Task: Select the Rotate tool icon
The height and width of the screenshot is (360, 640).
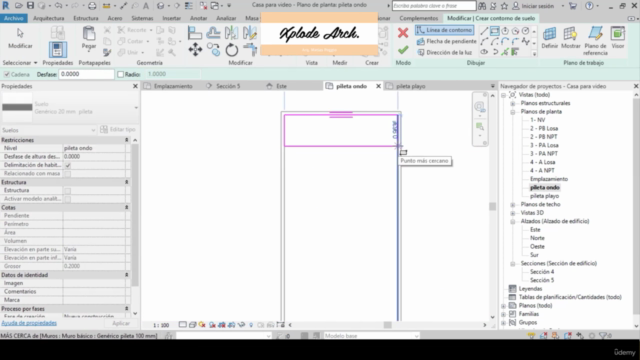Action: [231, 50]
